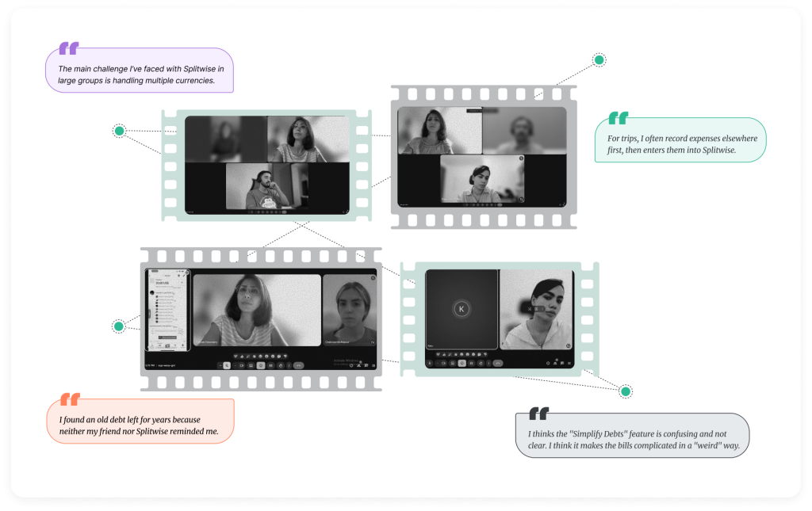Toggle microphone in the phone screen share call
This screenshot has height=511, width=812.
pyautogui.click(x=226, y=365)
